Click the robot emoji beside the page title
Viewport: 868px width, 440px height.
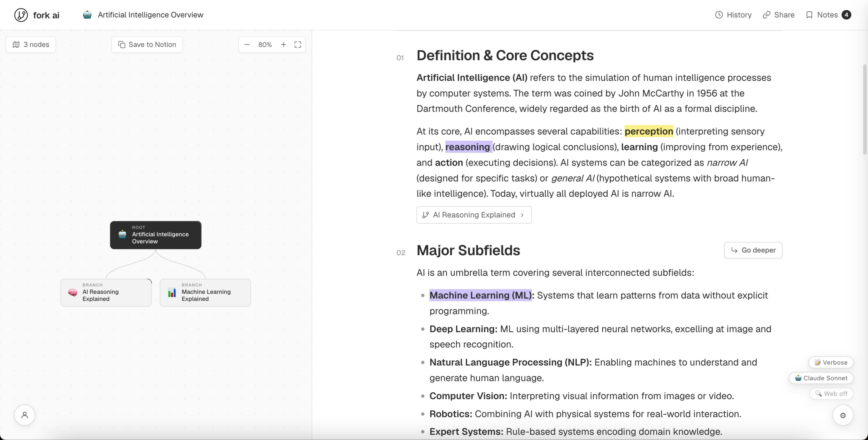pyautogui.click(x=87, y=15)
